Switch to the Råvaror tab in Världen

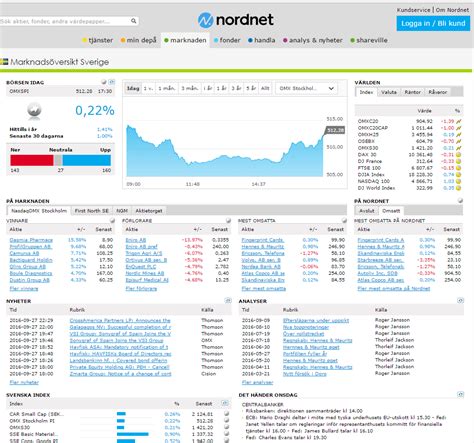pyautogui.click(x=438, y=92)
